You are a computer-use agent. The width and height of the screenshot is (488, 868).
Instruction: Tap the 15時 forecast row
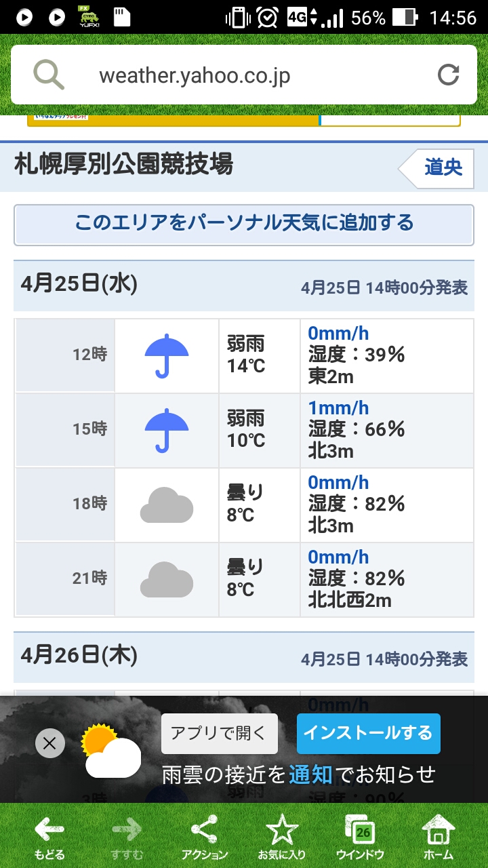[x=244, y=430]
